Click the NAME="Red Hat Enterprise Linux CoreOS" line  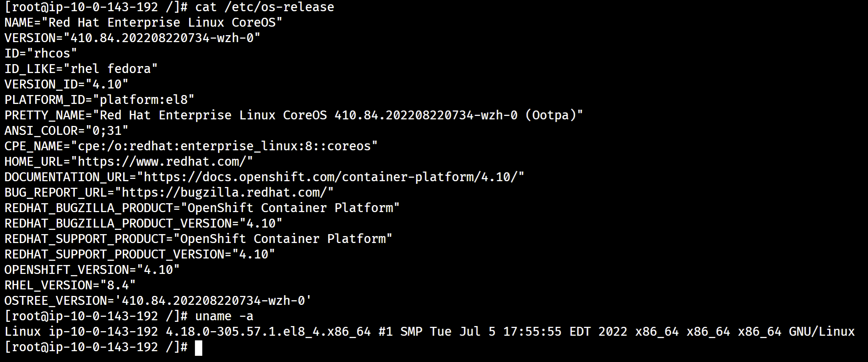click(143, 22)
